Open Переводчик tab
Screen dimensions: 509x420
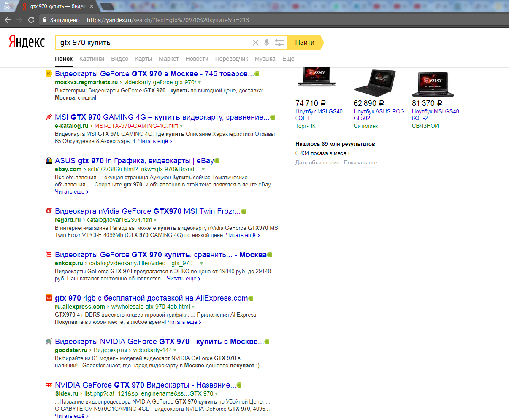(x=232, y=59)
